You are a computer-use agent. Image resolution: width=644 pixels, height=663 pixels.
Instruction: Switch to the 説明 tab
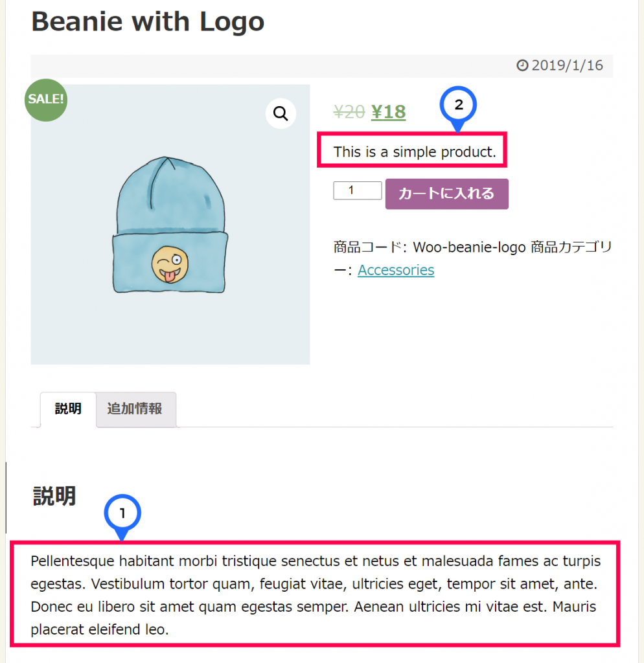pyautogui.click(x=68, y=409)
